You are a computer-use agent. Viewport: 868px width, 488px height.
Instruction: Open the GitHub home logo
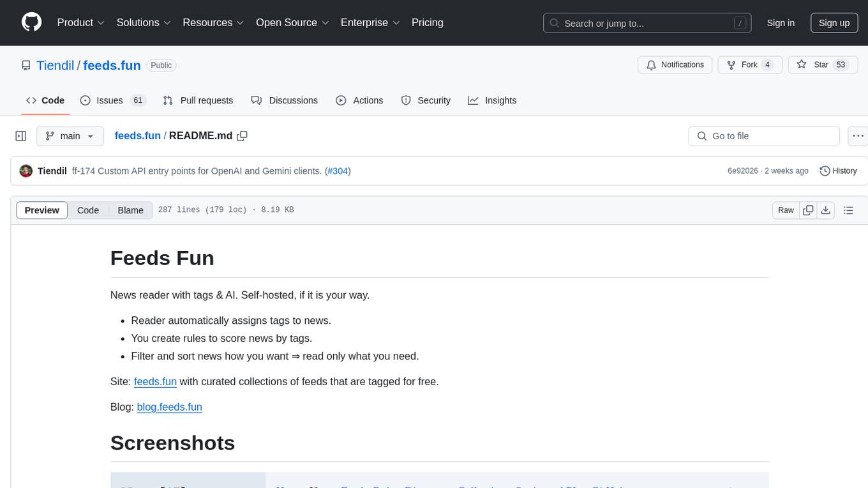tap(32, 22)
